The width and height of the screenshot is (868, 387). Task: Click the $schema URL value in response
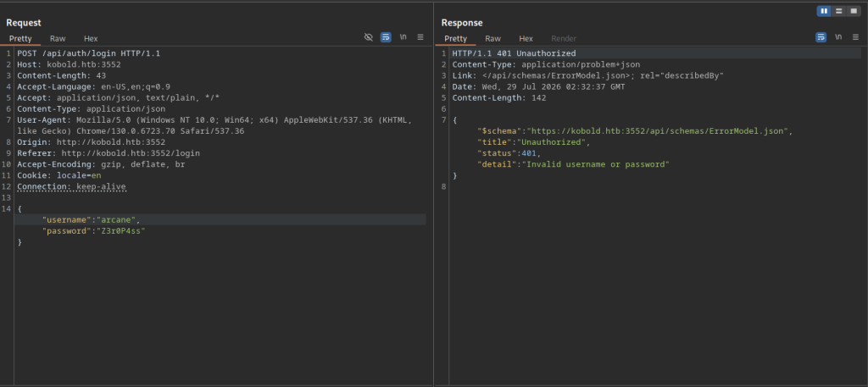(x=657, y=131)
